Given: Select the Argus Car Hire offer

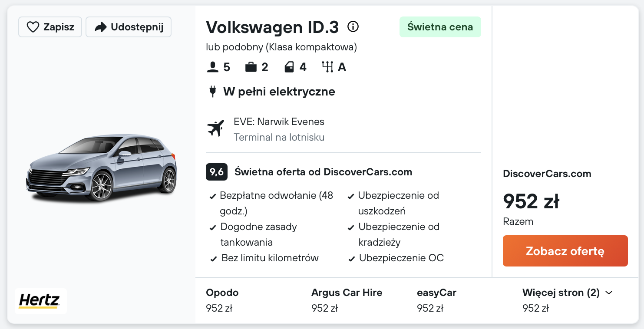Looking at the screenshot, I should (x=347, y=300).
